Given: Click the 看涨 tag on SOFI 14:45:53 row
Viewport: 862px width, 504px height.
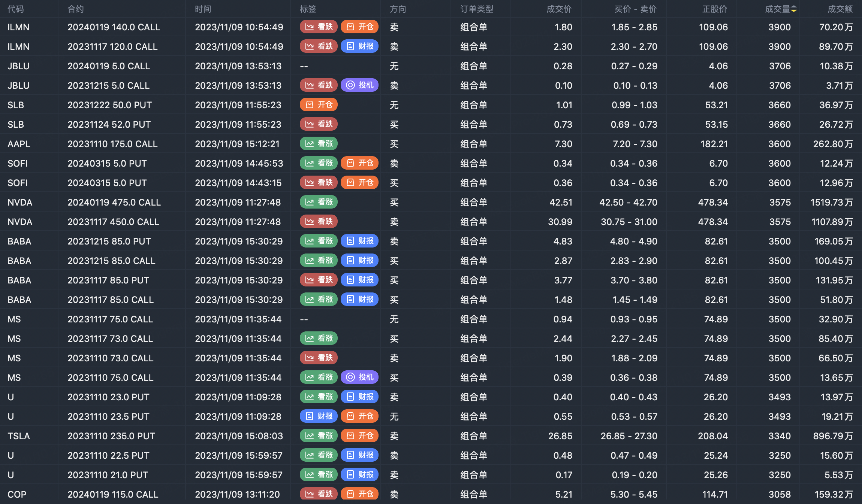Looking at the screenshot, I should pos(319,163).
